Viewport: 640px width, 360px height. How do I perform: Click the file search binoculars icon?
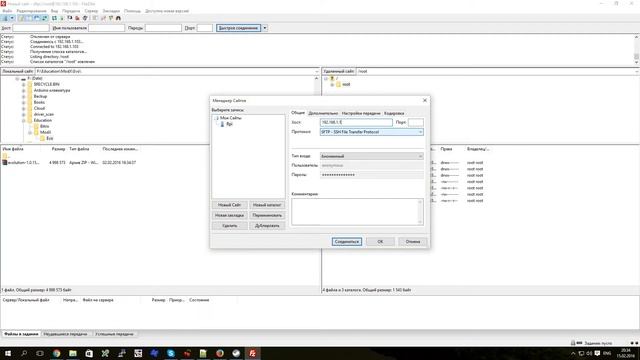click(118, 18)
